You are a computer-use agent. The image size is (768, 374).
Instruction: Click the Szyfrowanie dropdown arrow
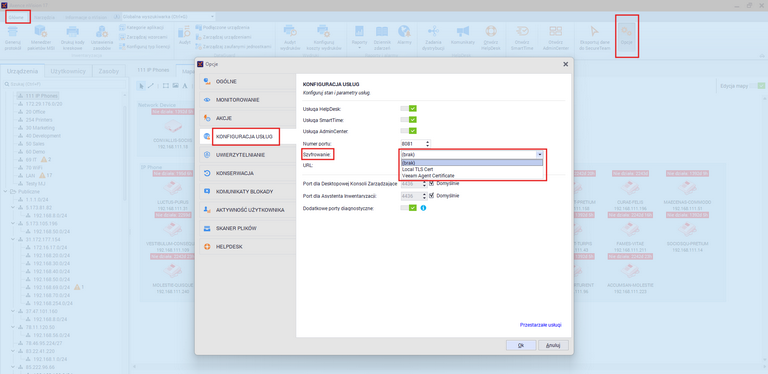pos(539,154)
